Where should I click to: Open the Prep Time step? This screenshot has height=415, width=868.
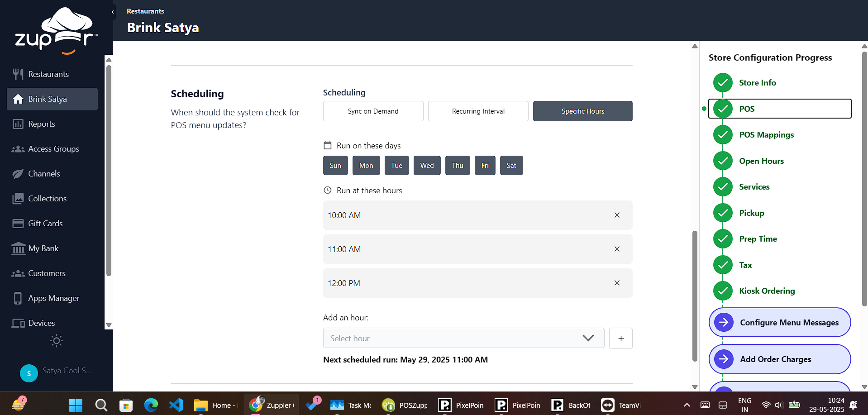(780, 239)
